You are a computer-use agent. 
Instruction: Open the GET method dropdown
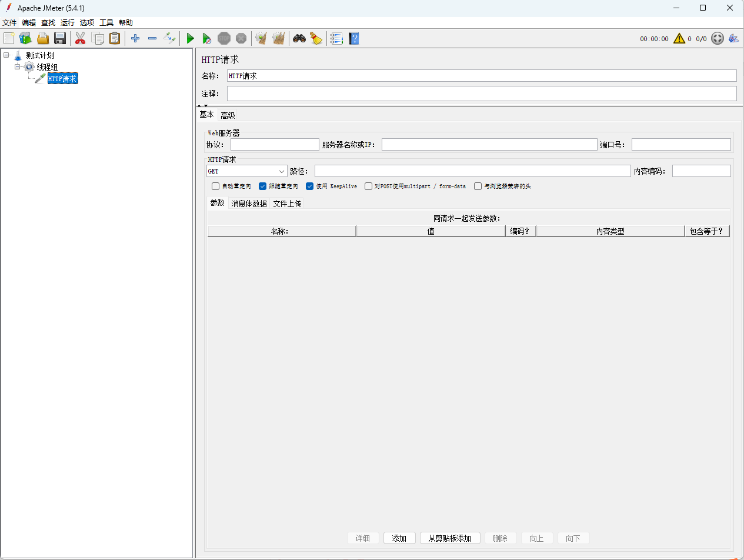click(x=246, y=171)
